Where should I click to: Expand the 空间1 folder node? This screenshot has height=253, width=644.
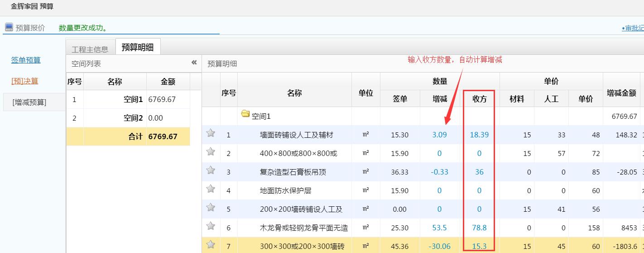click(x=245, y=114)
